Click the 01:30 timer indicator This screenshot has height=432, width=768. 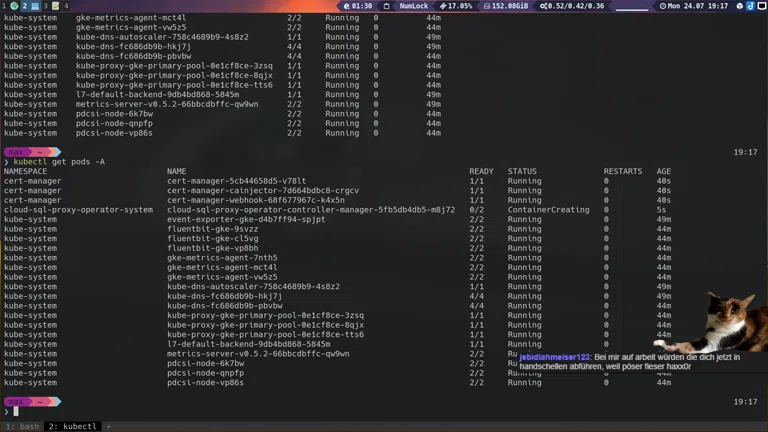(x=357, y=6)
